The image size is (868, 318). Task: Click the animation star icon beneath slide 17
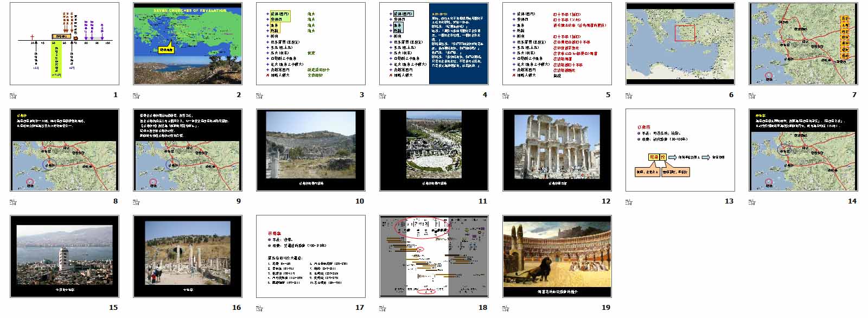click(260, 309)
